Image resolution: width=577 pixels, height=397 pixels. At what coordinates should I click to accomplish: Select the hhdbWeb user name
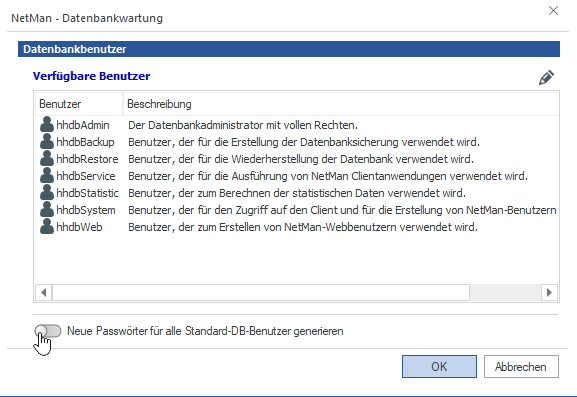coord(79,227)
